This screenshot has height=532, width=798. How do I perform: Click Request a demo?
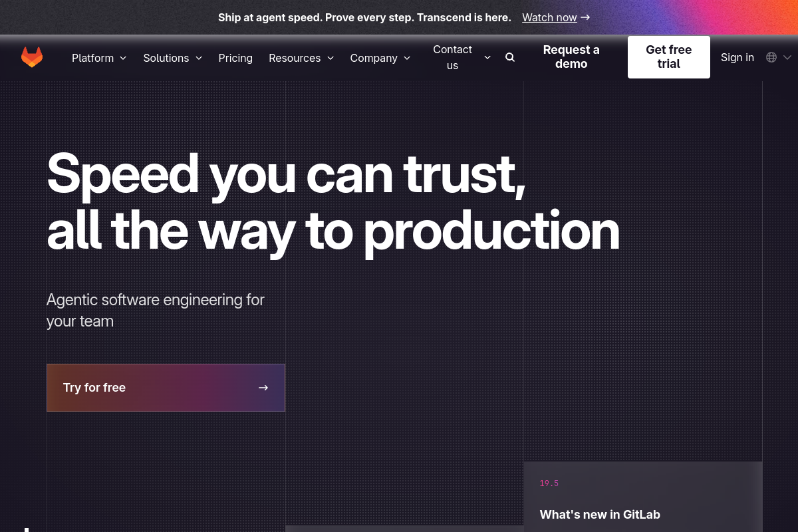coord(571,57)
